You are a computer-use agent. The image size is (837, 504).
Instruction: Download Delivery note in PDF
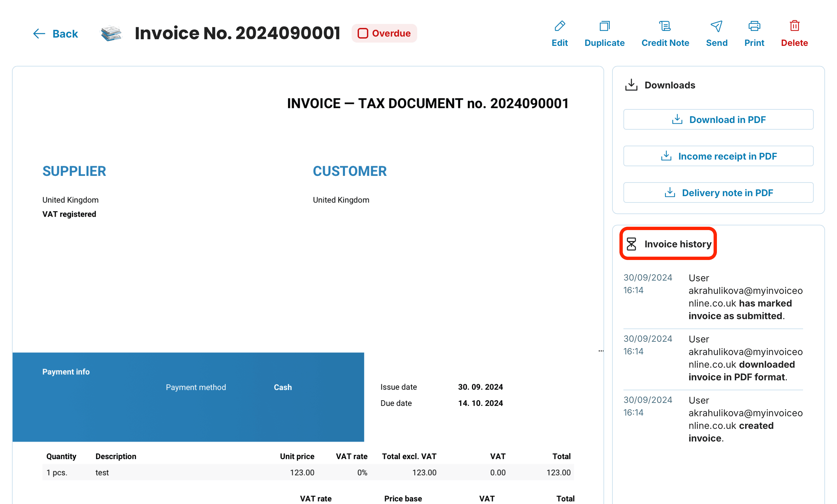[718, 193]
